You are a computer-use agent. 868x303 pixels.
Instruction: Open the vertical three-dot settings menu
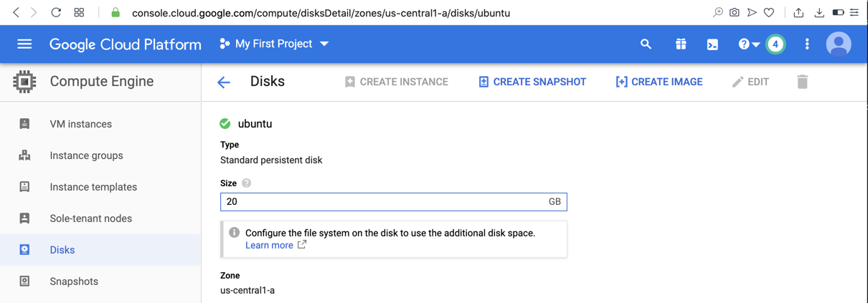click(x=807, y=44)
